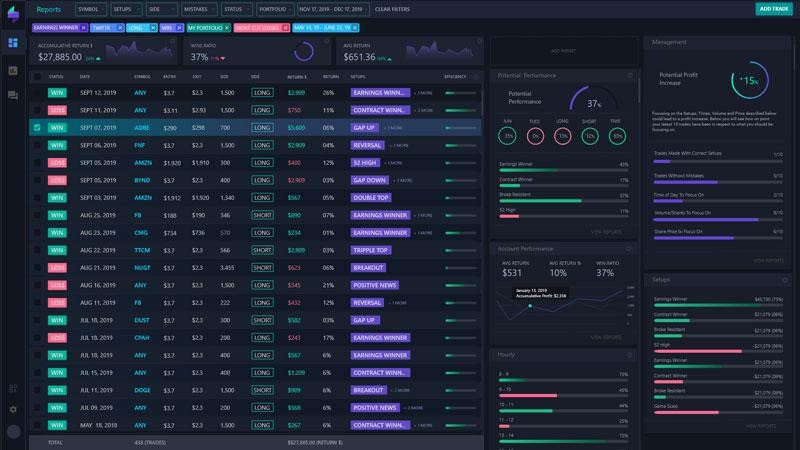The height and width of the screenshot is (450, 800).
Task: Toggle the select-all checkbox in table header
Action: click(x=37, y=76)
